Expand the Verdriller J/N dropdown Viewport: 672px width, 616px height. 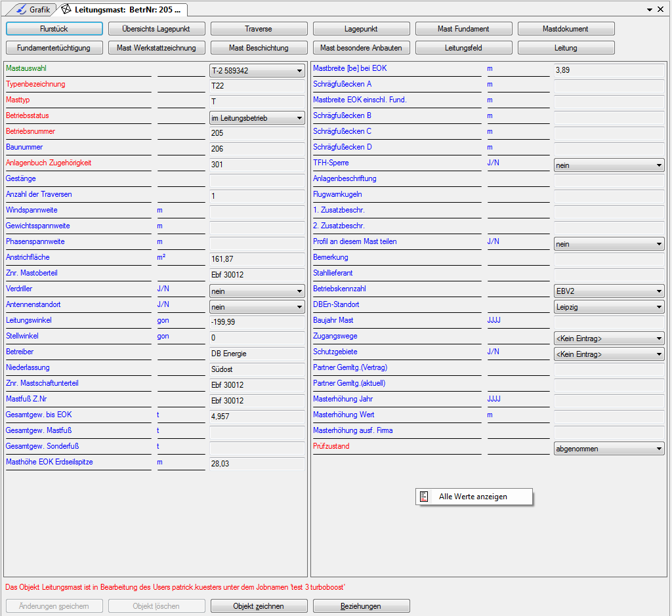(299, 291)
